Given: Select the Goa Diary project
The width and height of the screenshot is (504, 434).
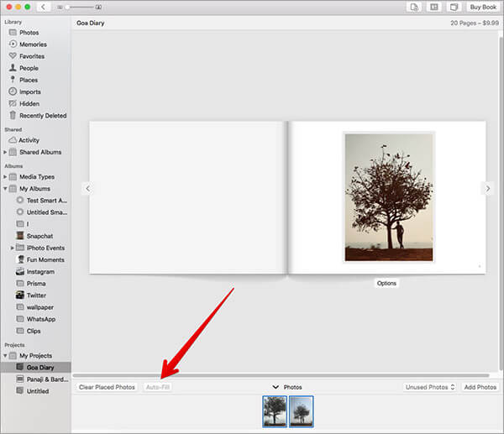Looking at the screenshot, I should 36,367.
